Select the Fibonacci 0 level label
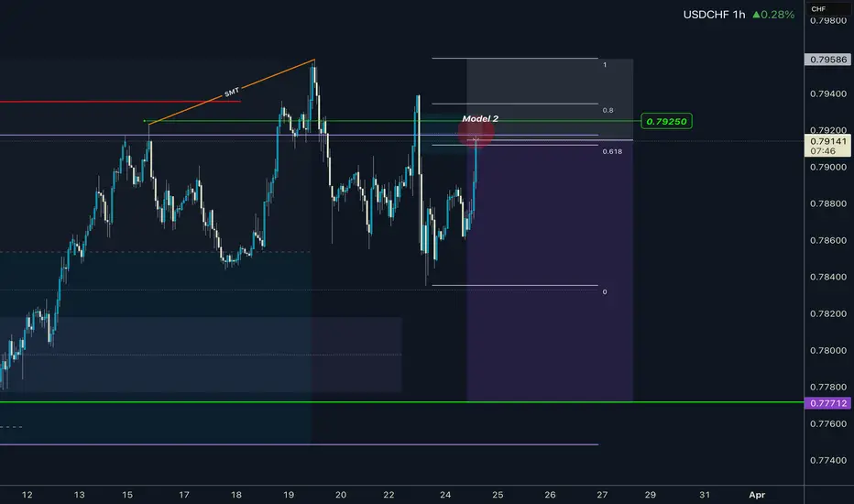The image size is (854, 504). click(605, 292)
